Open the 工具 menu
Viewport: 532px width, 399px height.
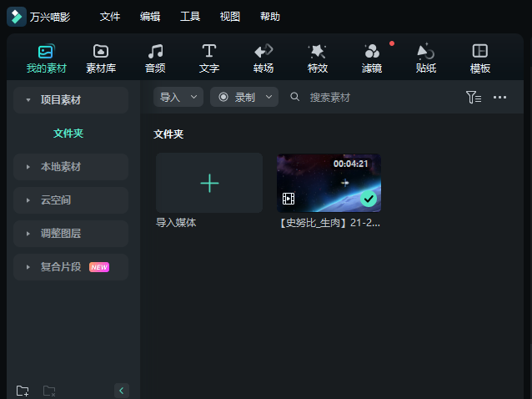tap(190, 17)
